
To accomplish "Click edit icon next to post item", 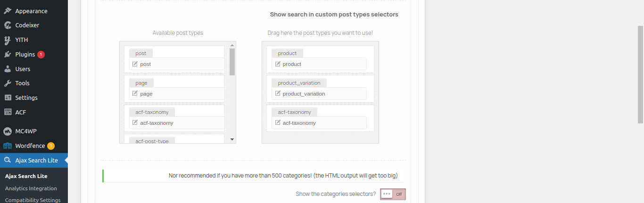I will (x=135, y=64).
